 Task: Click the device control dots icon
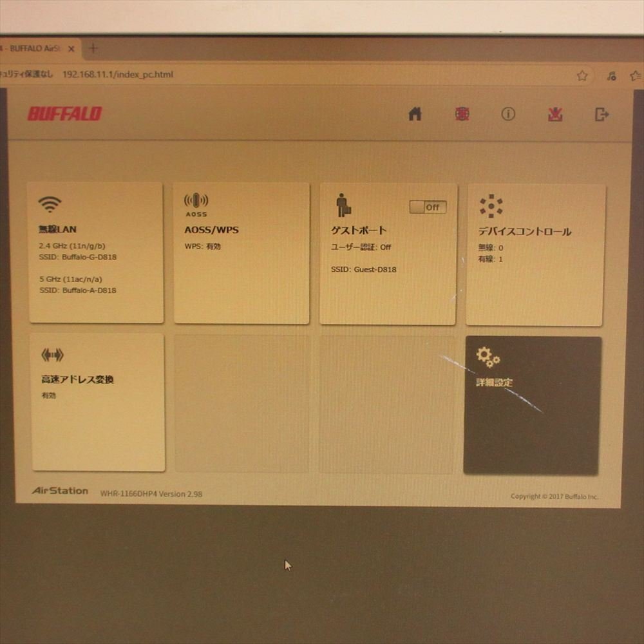(x=491, y=206)
